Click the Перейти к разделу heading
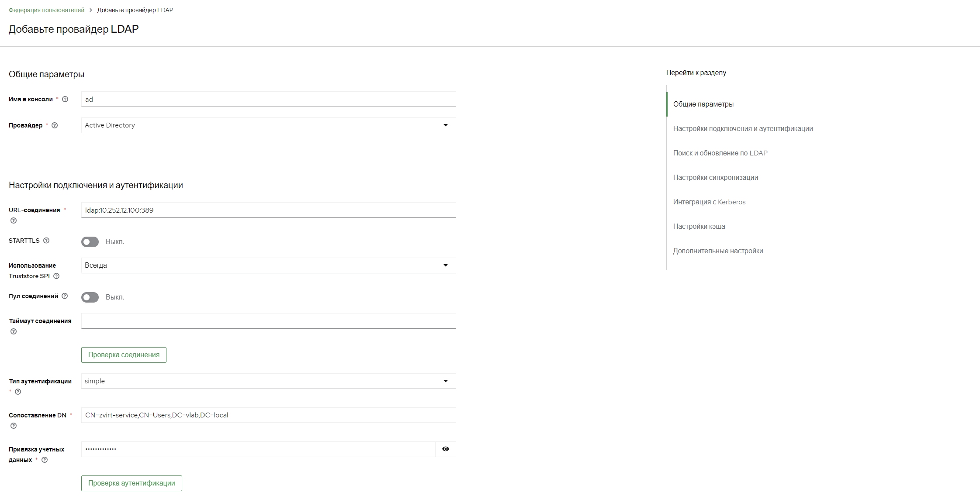Image resolution: width=980 pixels, height=496 pixels. [x=696, y=72]
